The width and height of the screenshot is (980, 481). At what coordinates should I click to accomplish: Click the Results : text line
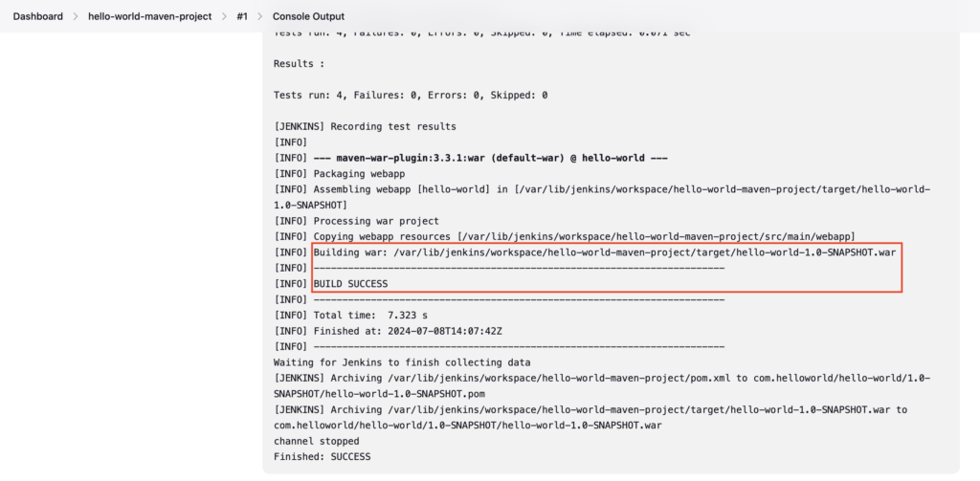click(299, 64)
